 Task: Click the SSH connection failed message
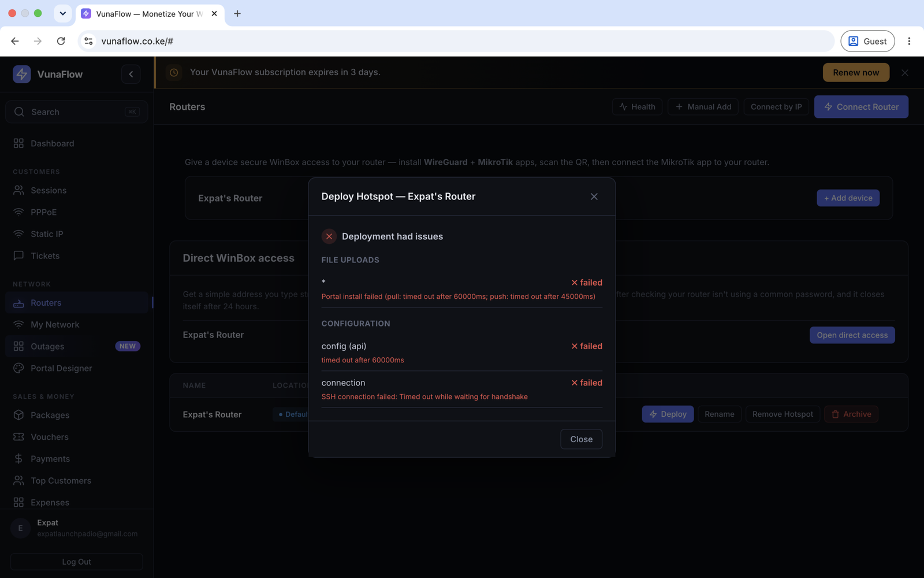click(424, 397)
